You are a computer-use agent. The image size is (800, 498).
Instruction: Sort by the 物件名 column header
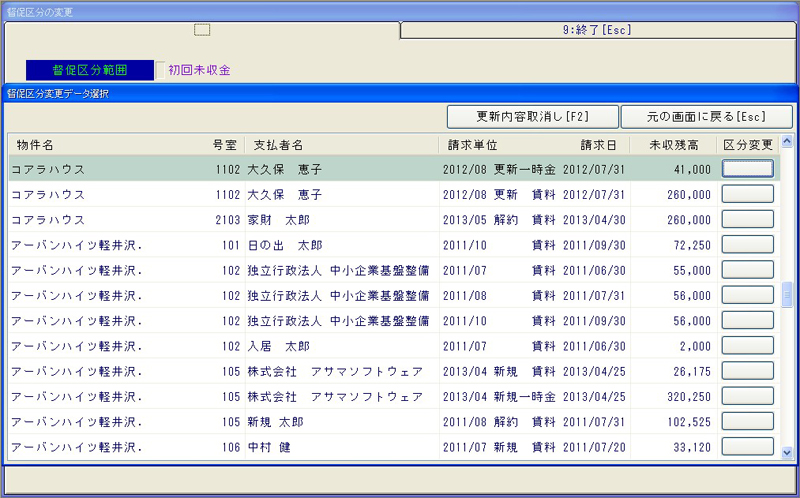(35, 145)
